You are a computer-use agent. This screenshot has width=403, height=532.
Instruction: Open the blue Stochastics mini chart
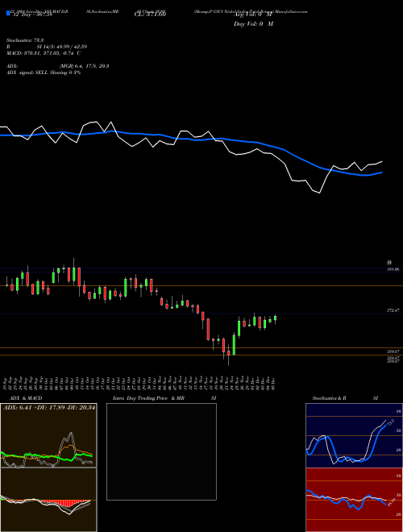(354, 435)
